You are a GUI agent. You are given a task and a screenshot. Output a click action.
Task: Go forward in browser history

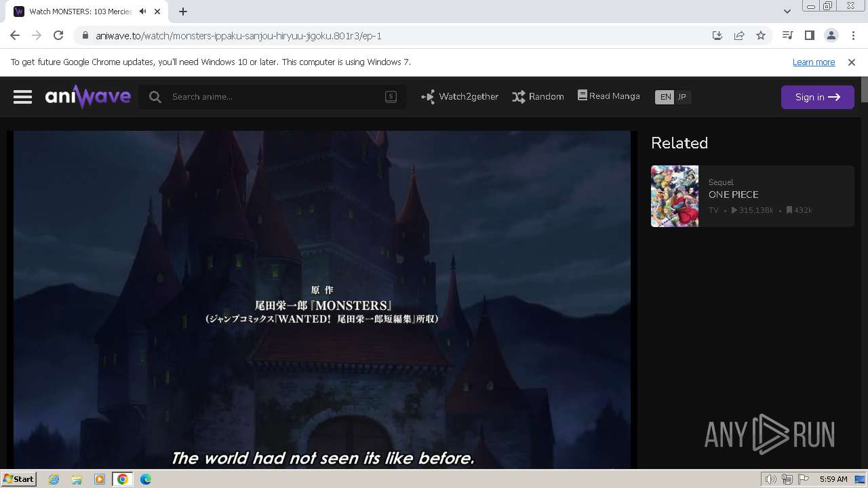point(37,35)
